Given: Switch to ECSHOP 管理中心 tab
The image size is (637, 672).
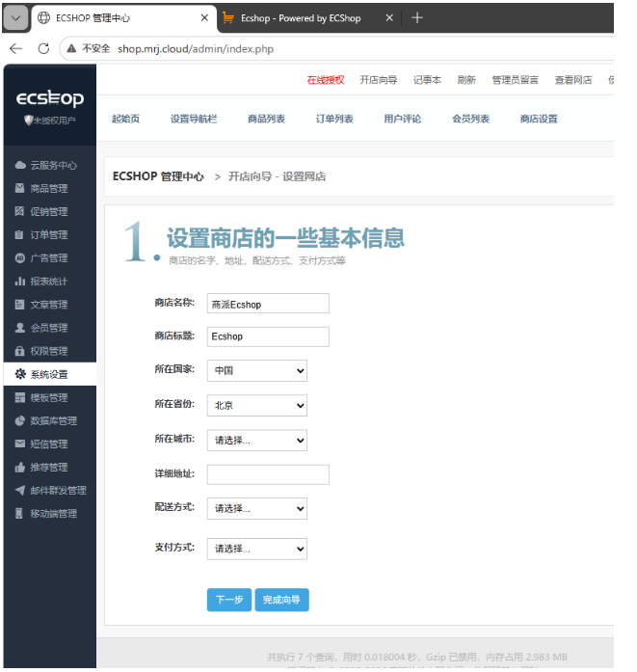Looking at the screenshot, I should (124, 18).
